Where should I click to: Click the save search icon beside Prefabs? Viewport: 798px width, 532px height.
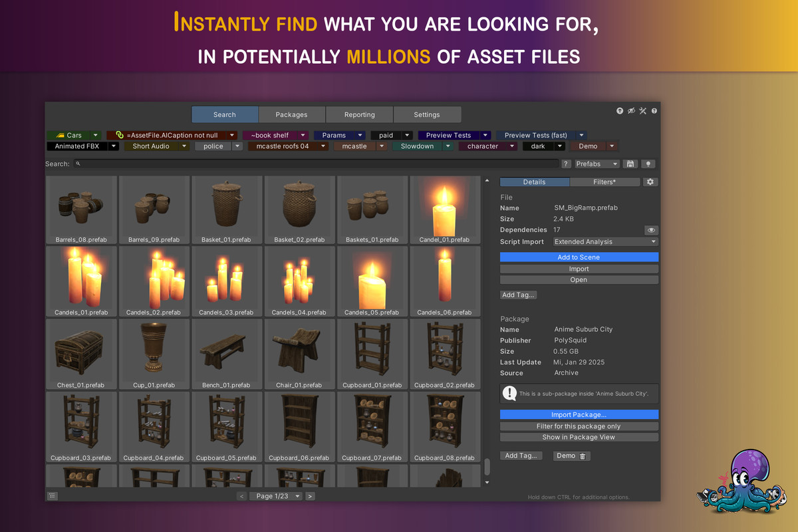630,164
